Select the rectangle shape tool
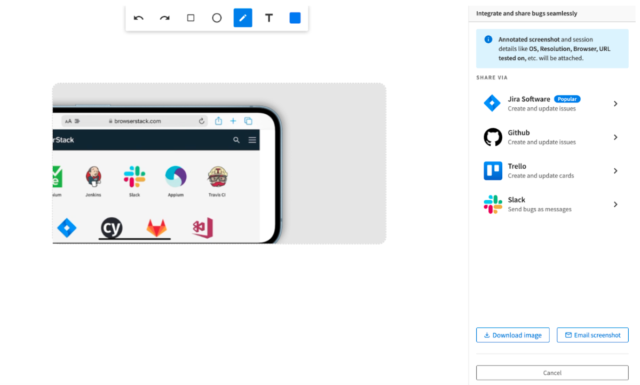Viewport: 640px width, 385px height. (x=191, y=18)
